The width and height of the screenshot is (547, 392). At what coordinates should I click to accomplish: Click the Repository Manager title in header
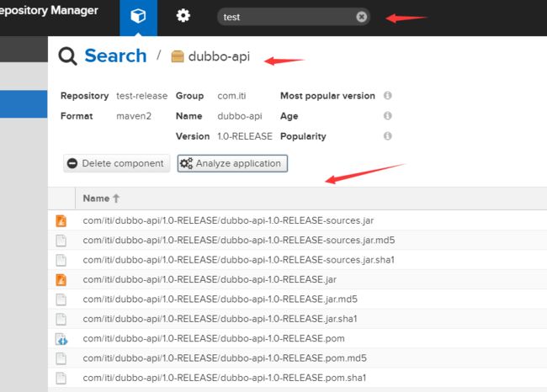[x=49, y=10]
